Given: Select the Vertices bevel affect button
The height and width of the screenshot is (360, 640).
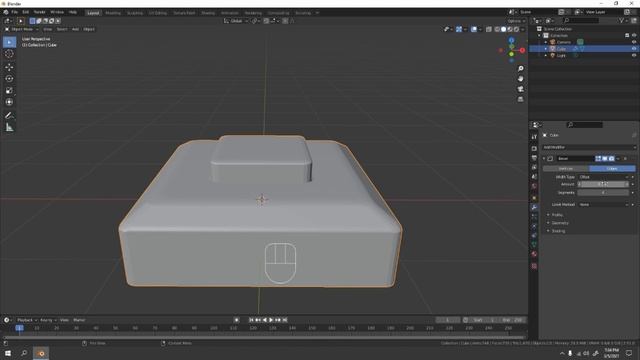Looking at the screenshot, I should click(566, 169).
